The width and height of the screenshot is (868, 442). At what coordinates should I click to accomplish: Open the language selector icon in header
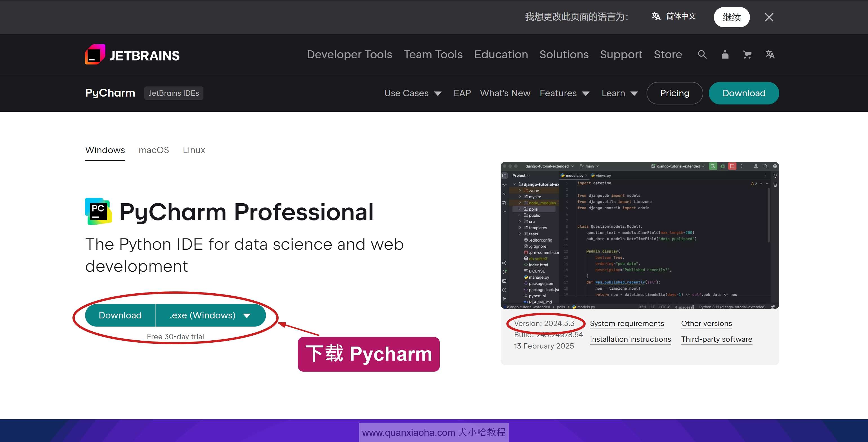770,54
